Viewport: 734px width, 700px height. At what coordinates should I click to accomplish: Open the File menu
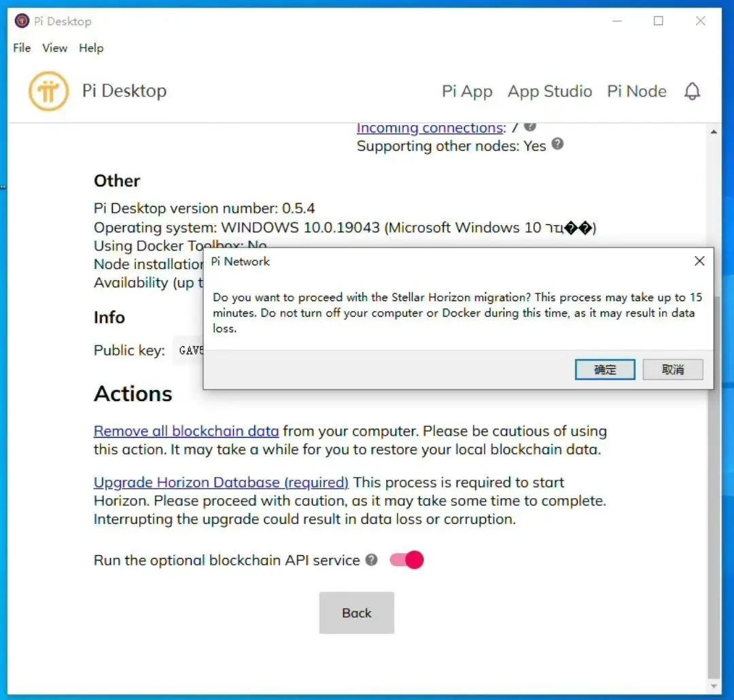coord(22,48)
